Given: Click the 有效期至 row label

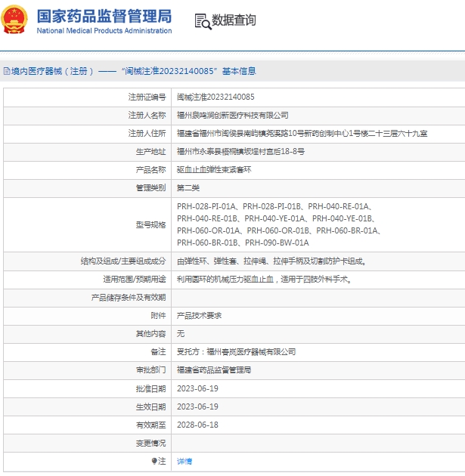Looking at the screenshot, I should coord(151,425).
